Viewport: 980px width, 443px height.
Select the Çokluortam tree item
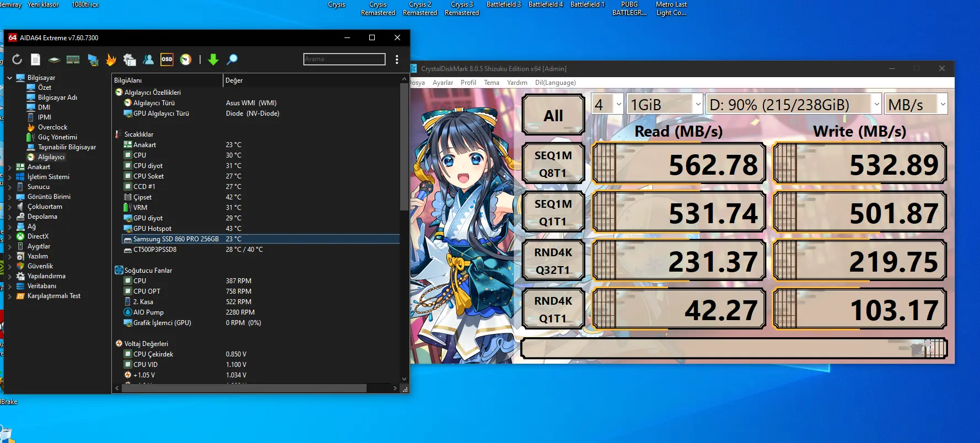45,207
